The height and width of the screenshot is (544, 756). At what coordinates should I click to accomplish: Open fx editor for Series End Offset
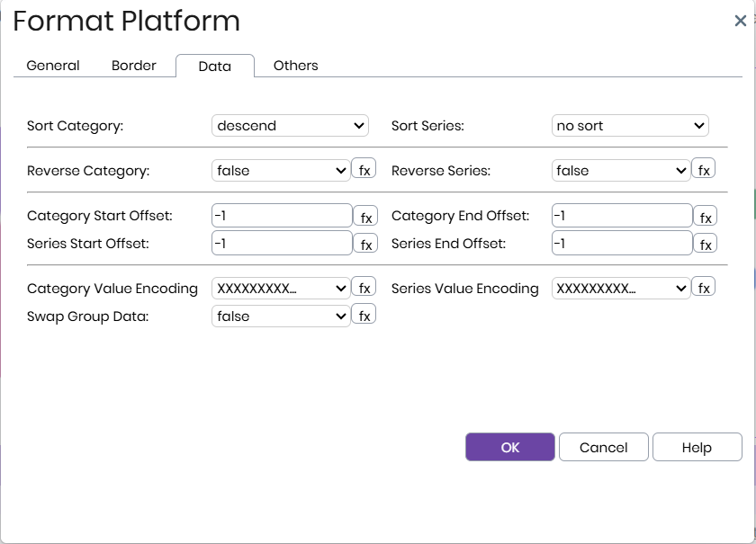[x=706, y=244]
